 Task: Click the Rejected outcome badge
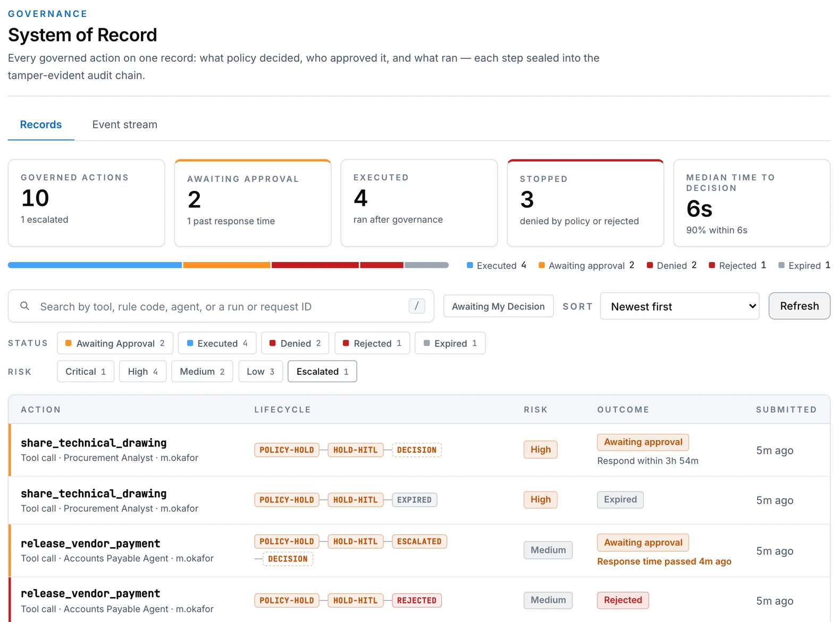click(x=623, y=600)
